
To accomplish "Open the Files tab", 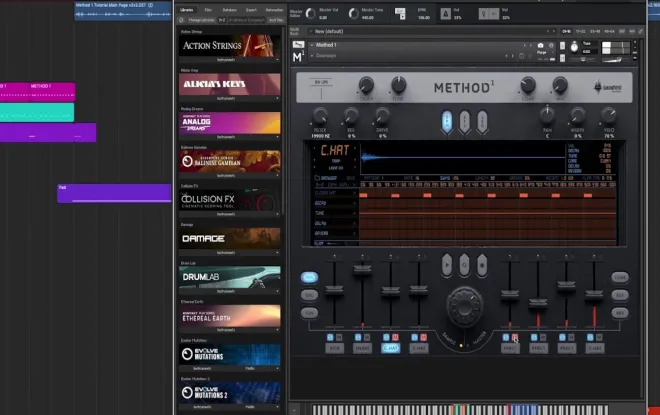I will (208, 10).
